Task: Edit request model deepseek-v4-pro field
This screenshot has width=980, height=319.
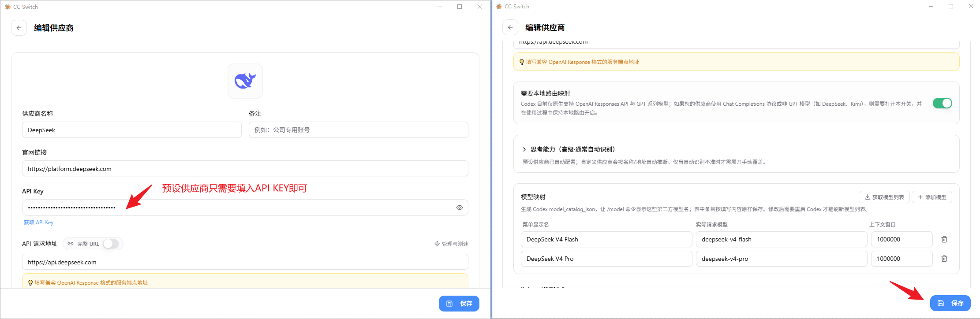Action: point(782,259)
